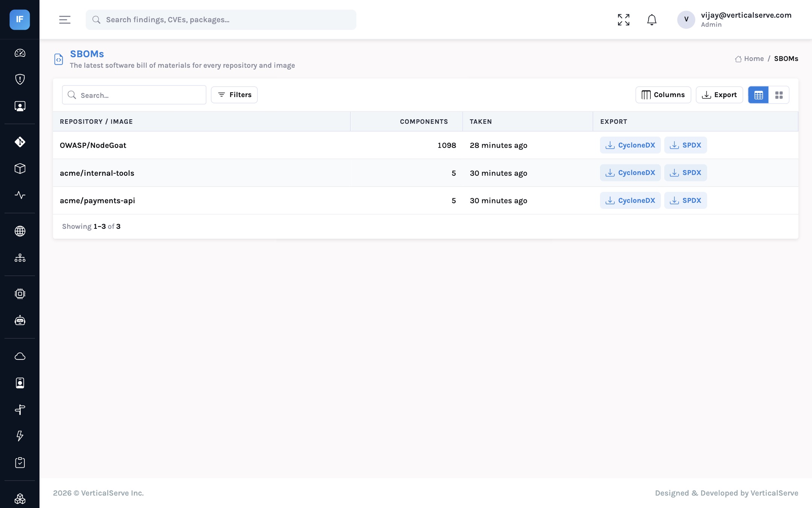Open the Columns chooser
Image resolution: width=812 pixels, height=508 pixels.
tap(663, 95)
